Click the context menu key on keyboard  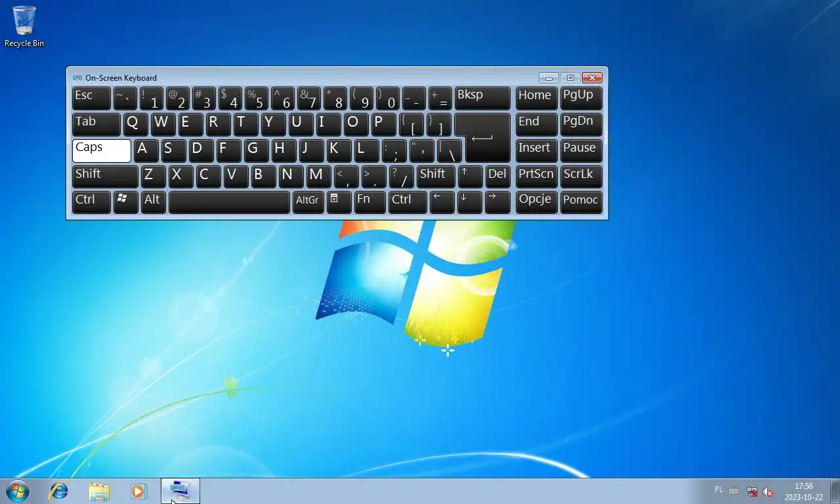pos(339,202)
